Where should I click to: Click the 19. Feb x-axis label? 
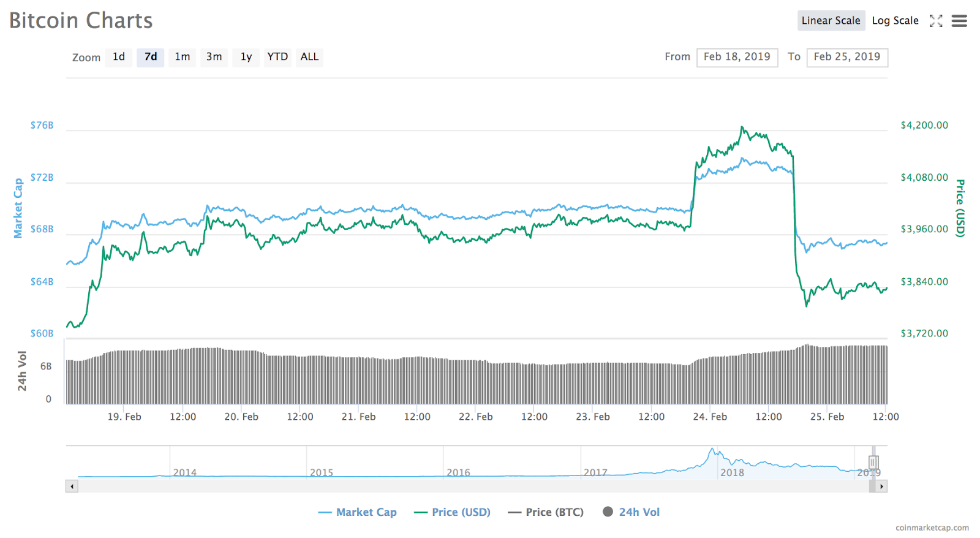click(124, 417)
